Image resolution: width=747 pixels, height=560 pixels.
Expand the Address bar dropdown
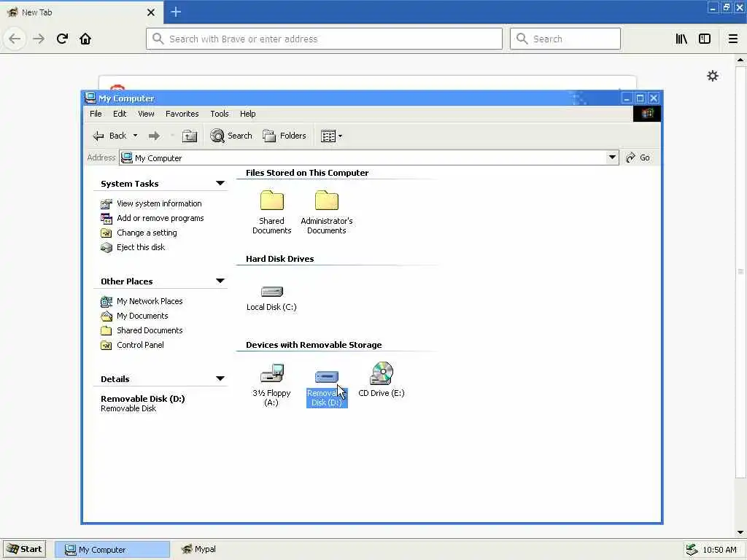point(612,157)
